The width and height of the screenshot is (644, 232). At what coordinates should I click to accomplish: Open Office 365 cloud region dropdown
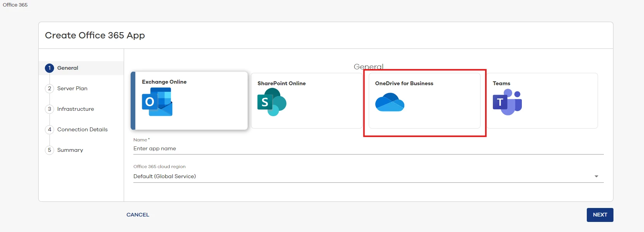[x=368, y=176]
